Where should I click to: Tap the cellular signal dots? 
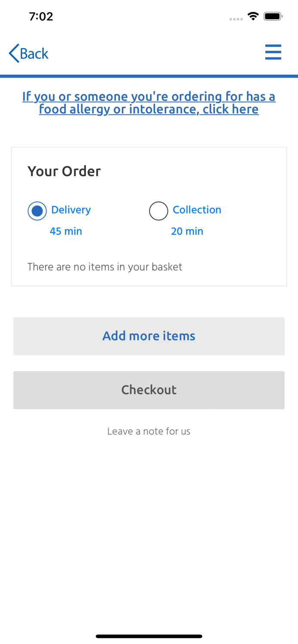(236, 19)
